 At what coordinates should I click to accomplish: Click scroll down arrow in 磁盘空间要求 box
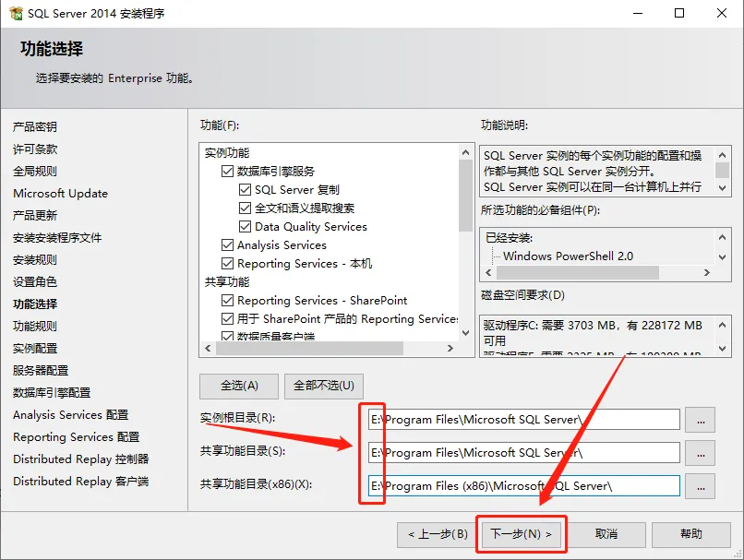722,349
